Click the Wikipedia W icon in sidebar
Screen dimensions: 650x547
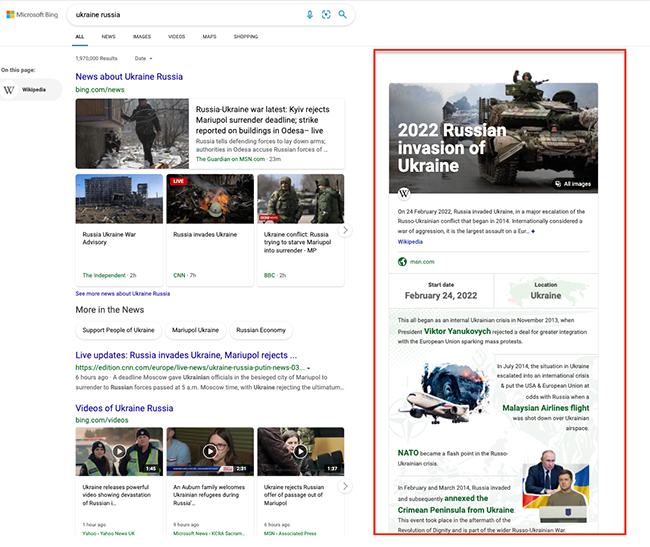click(9, 90)
